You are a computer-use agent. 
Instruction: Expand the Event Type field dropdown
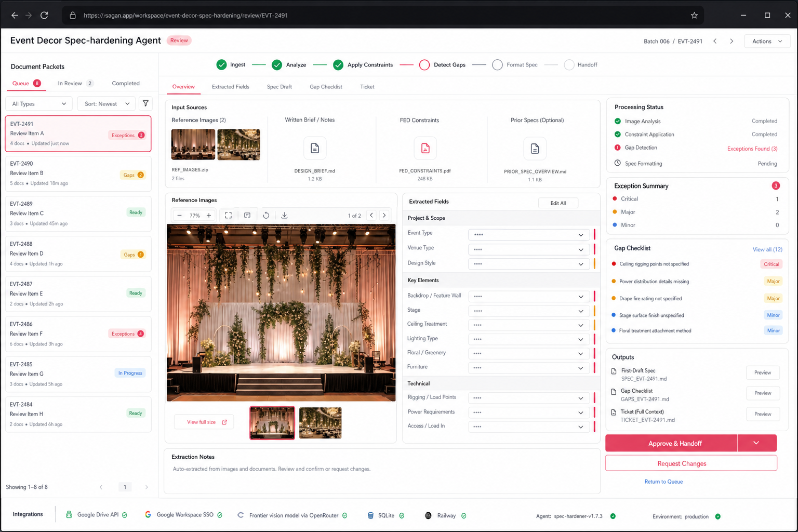point(529,235)
